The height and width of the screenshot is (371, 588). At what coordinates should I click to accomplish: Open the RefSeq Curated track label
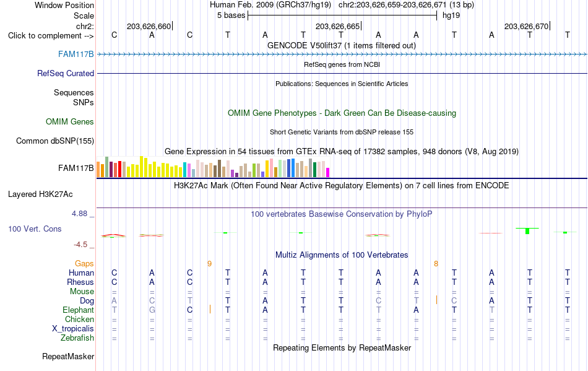(x=66, y=73)
